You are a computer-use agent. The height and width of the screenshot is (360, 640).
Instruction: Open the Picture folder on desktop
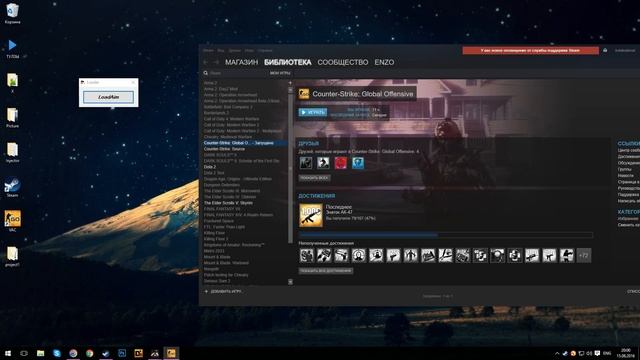[12, 118]
